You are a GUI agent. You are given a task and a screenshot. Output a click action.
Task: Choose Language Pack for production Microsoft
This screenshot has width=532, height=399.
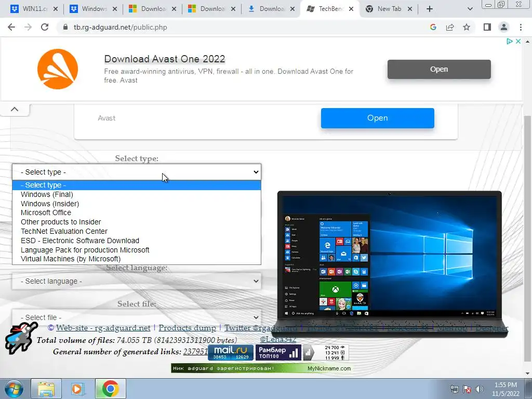point(137,250)
